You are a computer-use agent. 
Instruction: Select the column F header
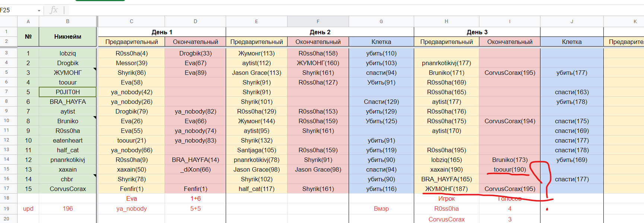318,22
